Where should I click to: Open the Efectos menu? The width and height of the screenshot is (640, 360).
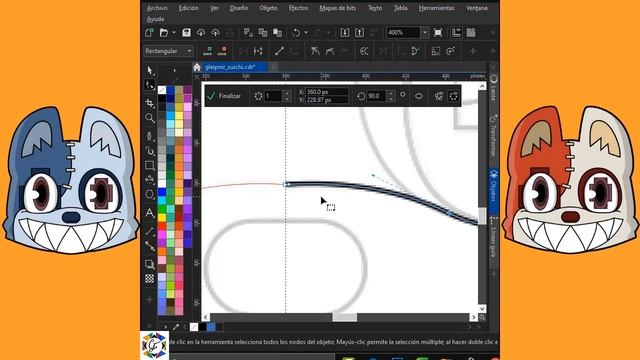[x=298, y=8]
